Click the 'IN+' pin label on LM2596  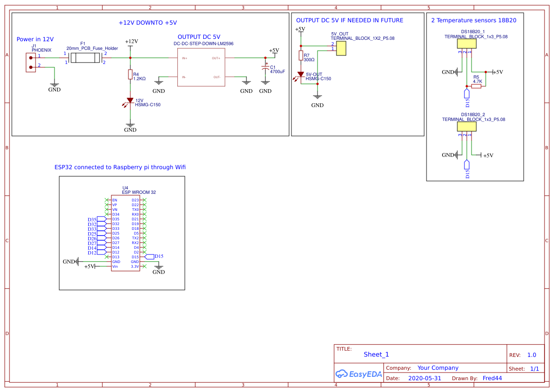tap(184, 58)
